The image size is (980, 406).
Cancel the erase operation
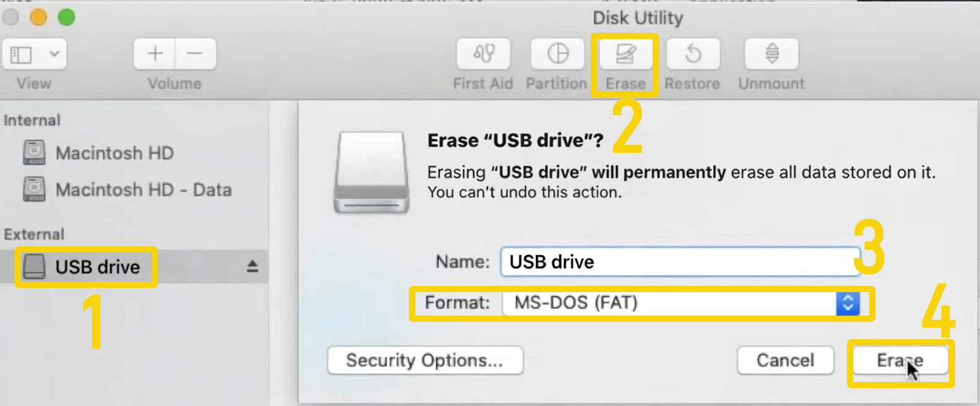point(785,360)
